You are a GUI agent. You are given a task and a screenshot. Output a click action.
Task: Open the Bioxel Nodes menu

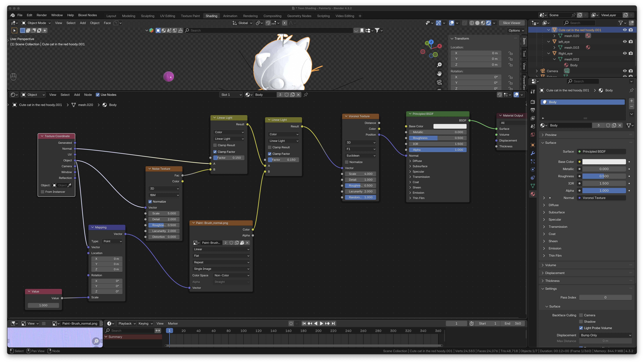pos(88,15)
